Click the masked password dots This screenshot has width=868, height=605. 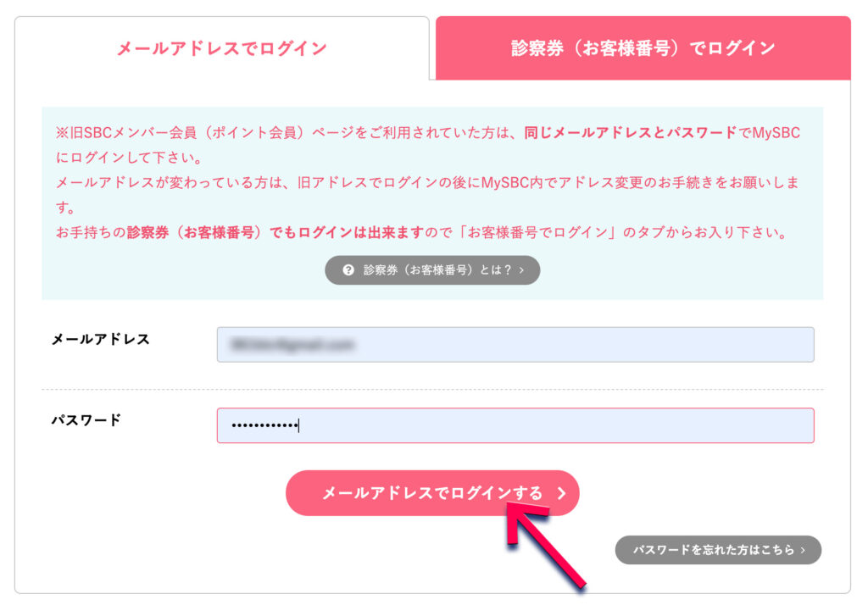264,425
